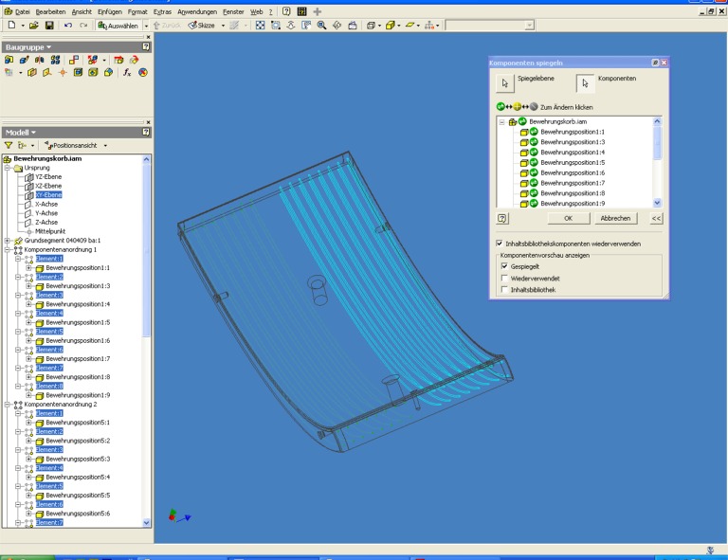This screenshot has width=728, height=560.
Task: Click the Spiegelebene selection arrow button
Action: tap(503, 84)
